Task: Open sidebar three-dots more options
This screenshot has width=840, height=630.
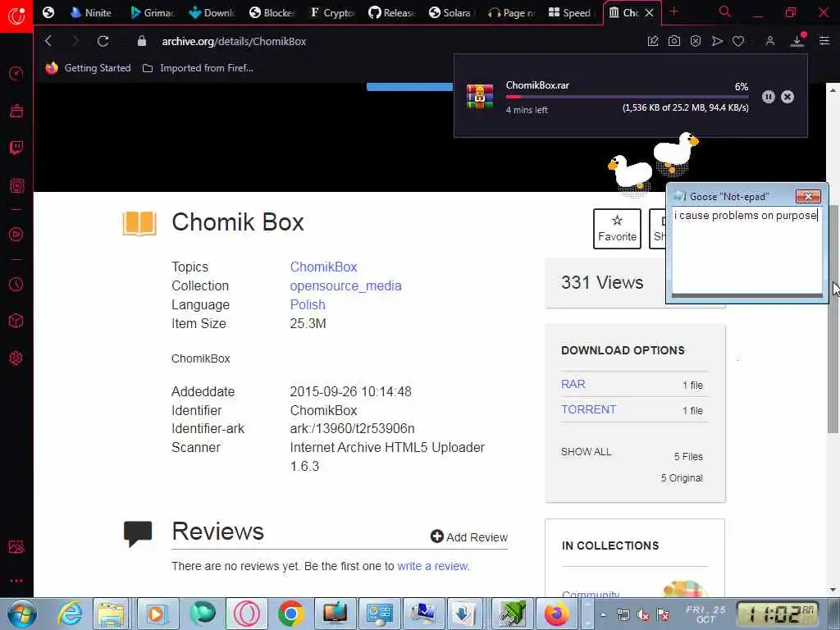Action: click(x=16, y=581)
